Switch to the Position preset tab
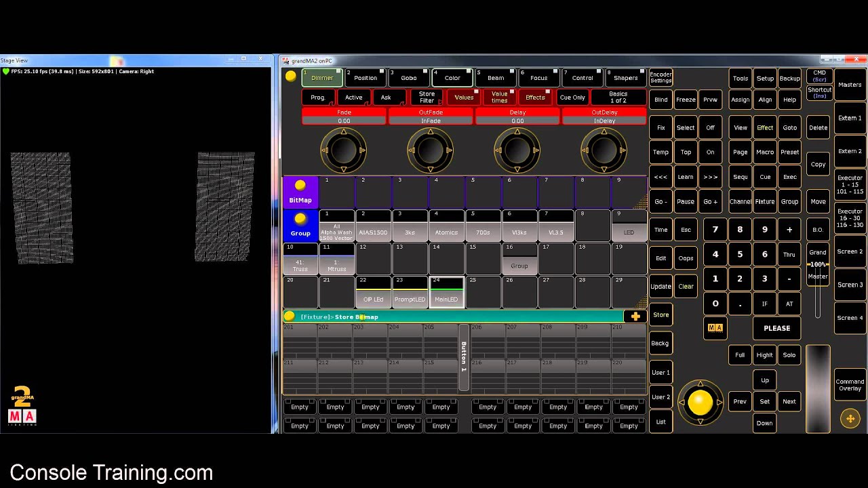 [x=366, y=77]
